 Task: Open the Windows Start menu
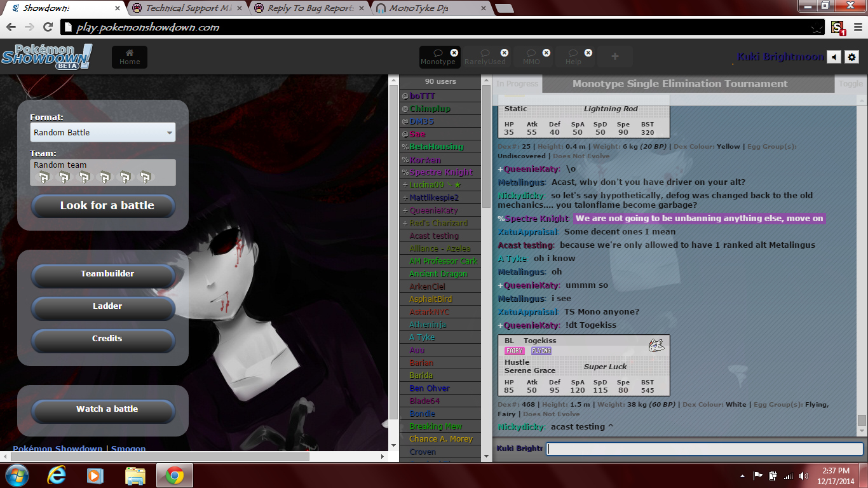point(17,475)
